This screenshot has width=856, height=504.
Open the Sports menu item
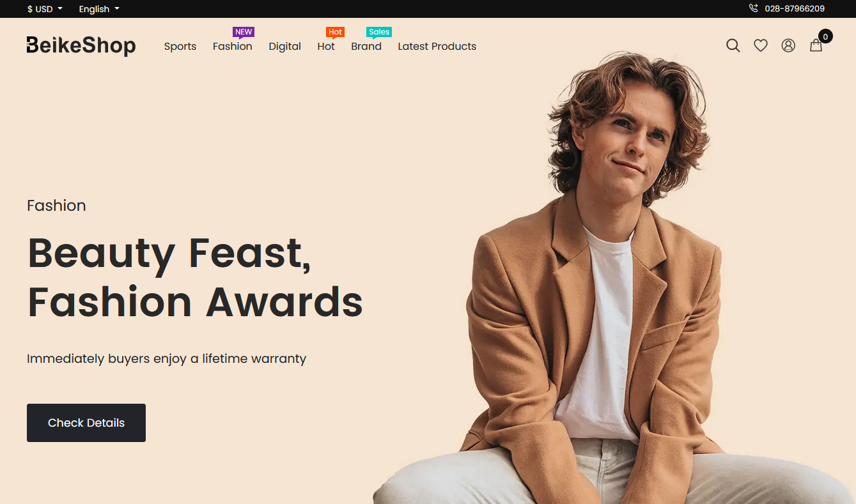[180, 46]
